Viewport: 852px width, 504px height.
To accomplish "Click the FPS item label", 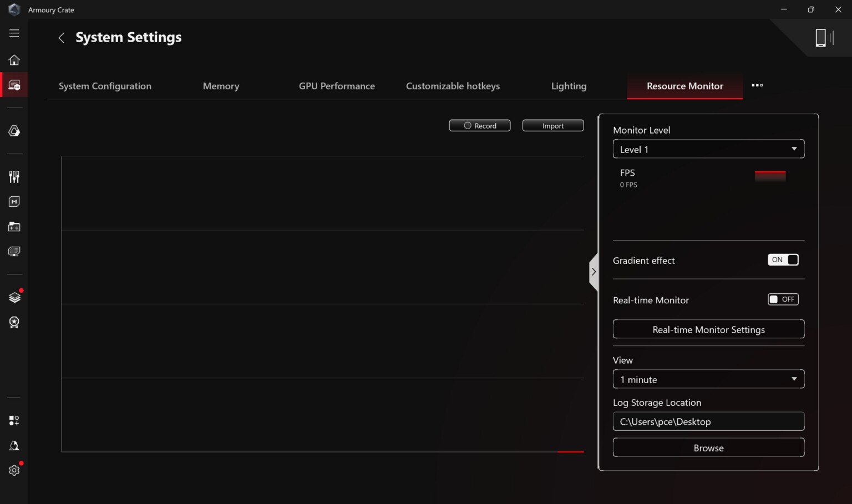I will [627, 173].
